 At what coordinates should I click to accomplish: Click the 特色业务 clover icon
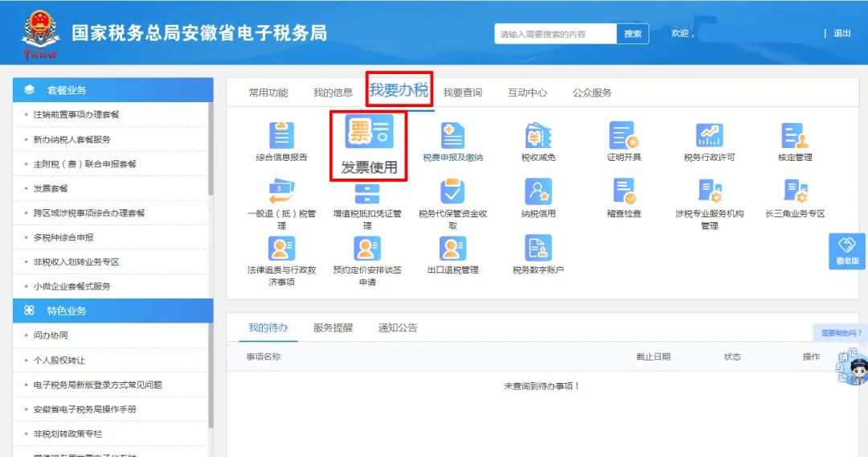30,311
